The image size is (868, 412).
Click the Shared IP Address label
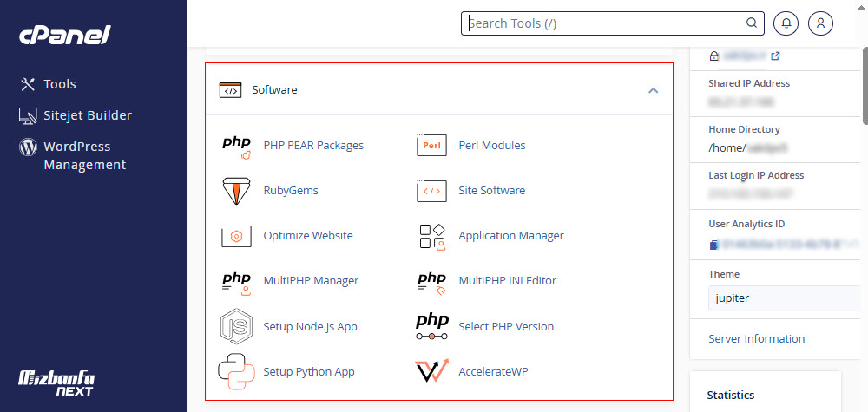tap(749, 83)
